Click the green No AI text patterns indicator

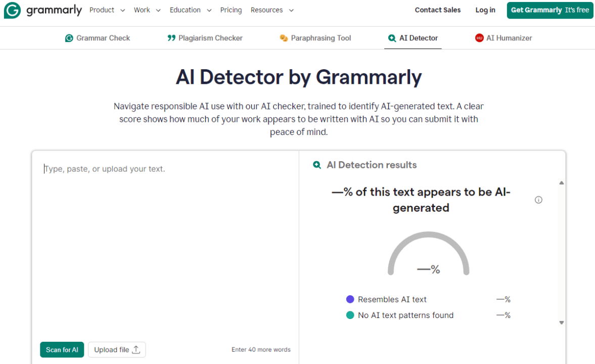(x=350, y=315)
